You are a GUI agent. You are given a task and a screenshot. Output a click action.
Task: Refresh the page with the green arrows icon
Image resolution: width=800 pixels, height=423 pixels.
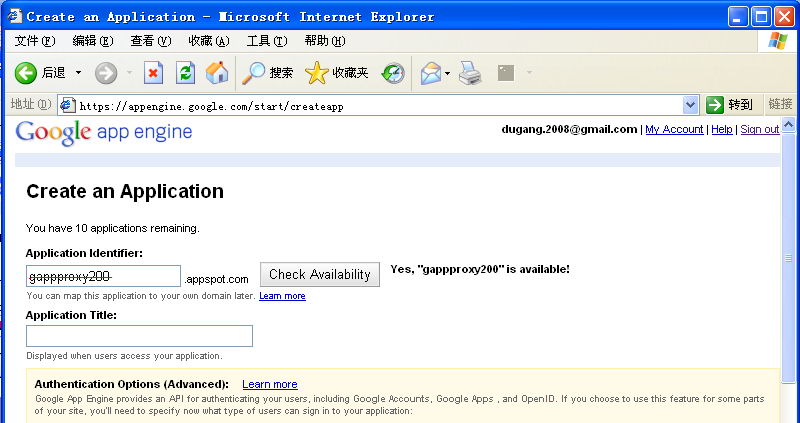(185, 73)
